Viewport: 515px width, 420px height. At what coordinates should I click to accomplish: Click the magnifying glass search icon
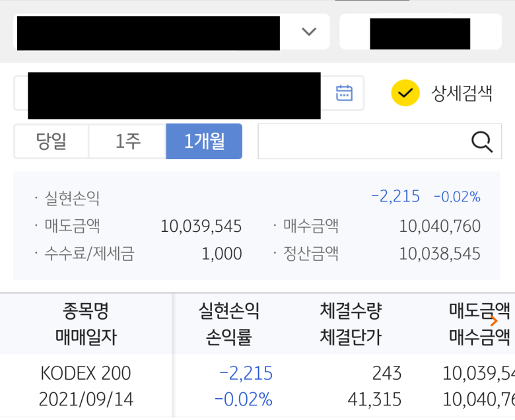click(x=482, y=142)
